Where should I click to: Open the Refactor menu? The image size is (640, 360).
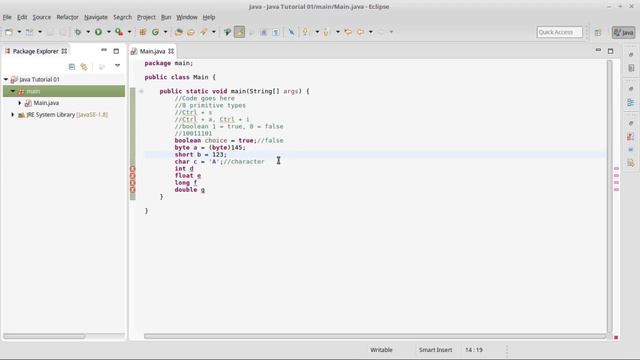[x=67, y=17]
